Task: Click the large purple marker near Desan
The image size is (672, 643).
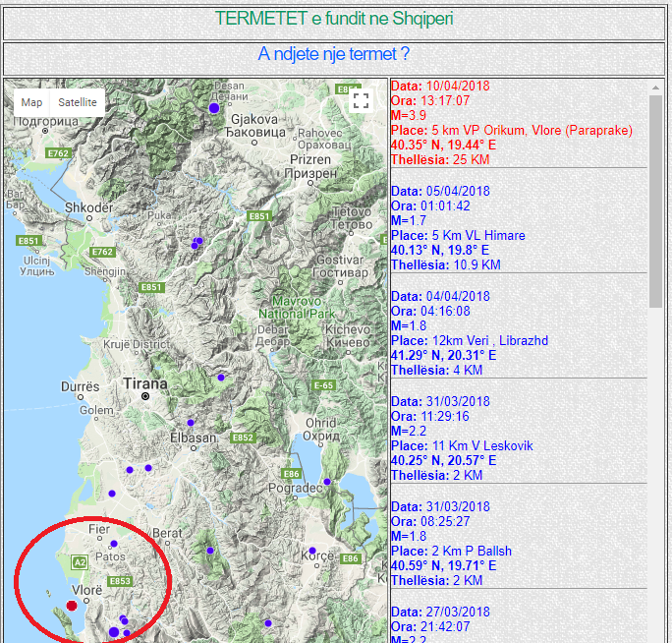Action: (214, 108)
